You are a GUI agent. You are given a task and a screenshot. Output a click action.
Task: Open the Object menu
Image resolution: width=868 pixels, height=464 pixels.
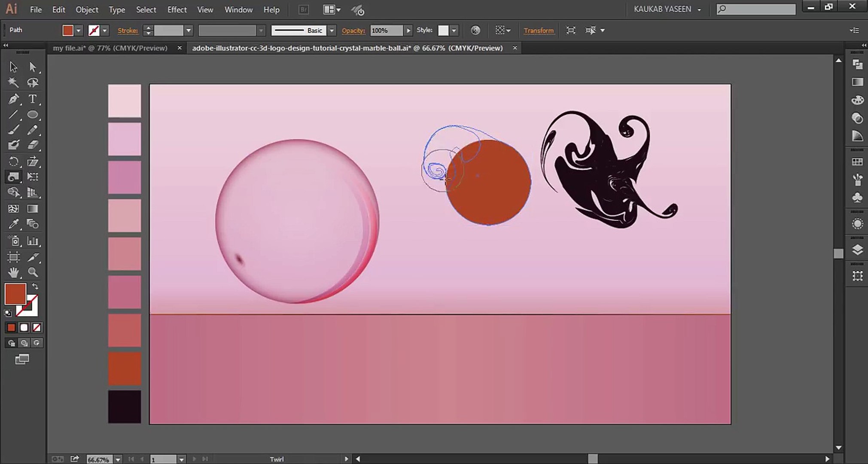[86, 9]
